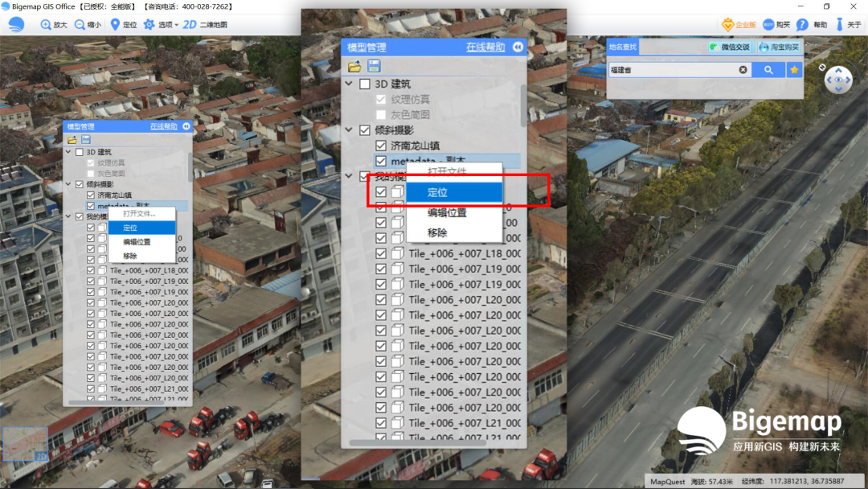Uncheck Tile_+006_+007_L18 checkbox in small left panel
Screen dimensions: 868x489
tap(91, 270)
